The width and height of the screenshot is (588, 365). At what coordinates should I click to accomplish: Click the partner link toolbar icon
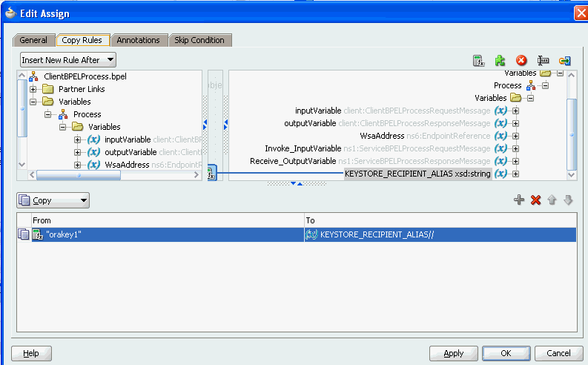(x=564, y=60)
